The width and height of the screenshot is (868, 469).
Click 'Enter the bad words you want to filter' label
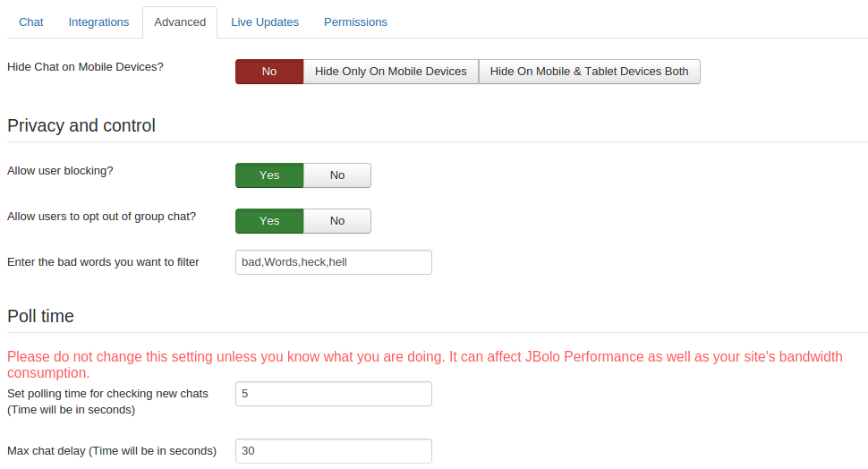(x=103, y=262)
